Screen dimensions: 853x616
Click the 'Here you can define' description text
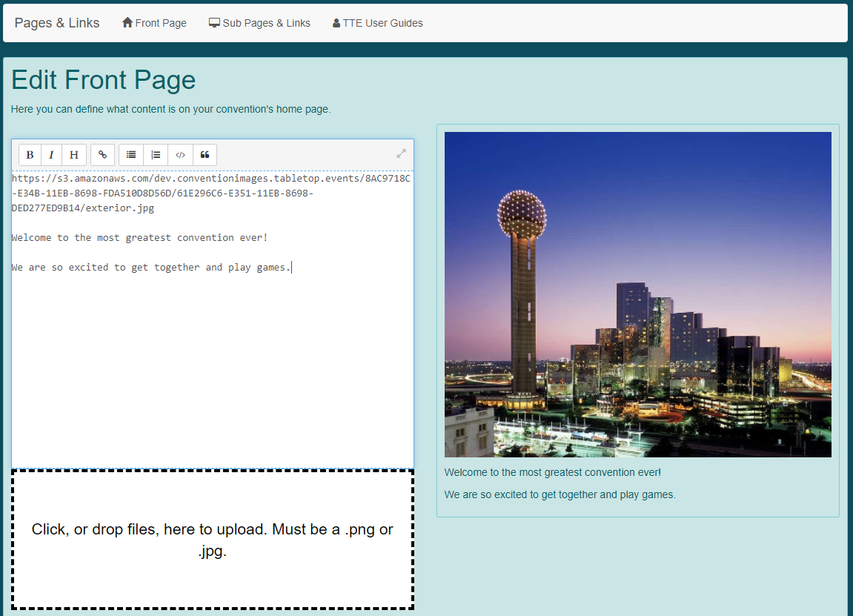(170, 109)
